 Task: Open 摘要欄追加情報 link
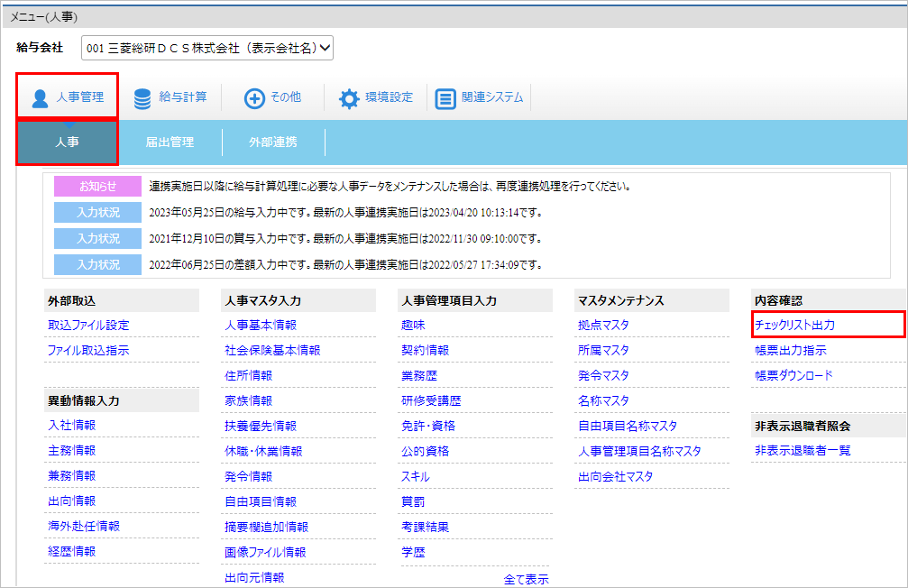click(266, 527)
